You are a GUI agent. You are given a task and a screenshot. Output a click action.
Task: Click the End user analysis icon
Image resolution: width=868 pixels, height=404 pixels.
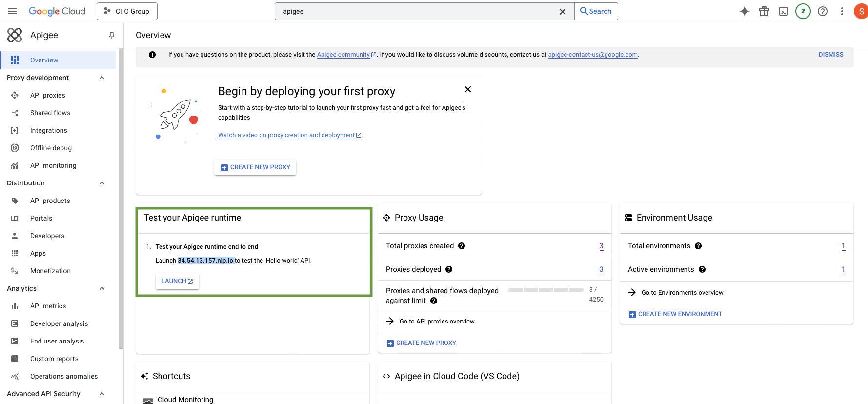click(15, 341)
